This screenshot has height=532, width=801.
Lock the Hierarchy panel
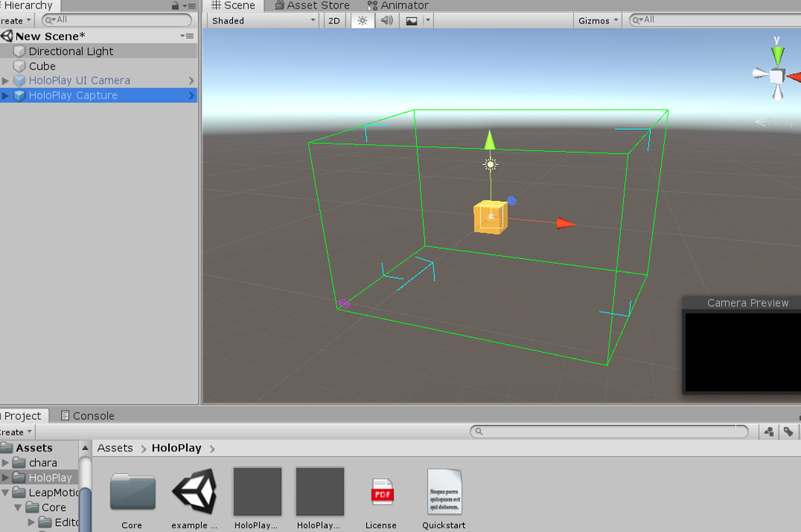[175, 6]
